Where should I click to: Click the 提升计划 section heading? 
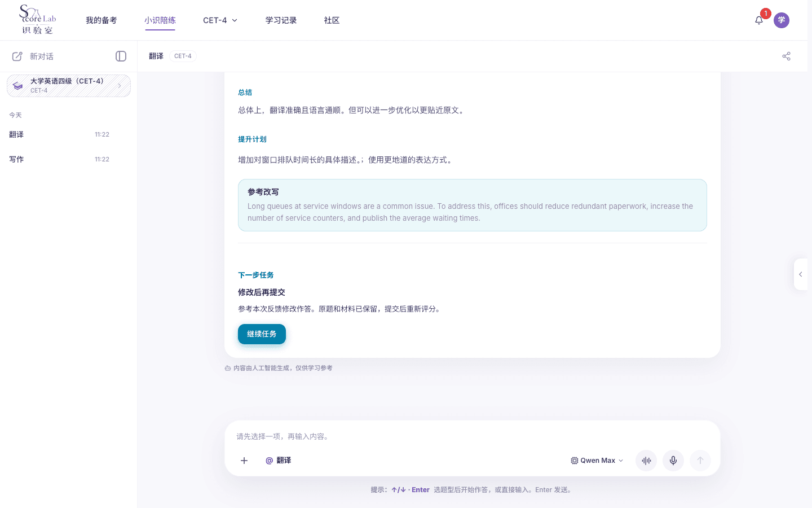[252, 139]
